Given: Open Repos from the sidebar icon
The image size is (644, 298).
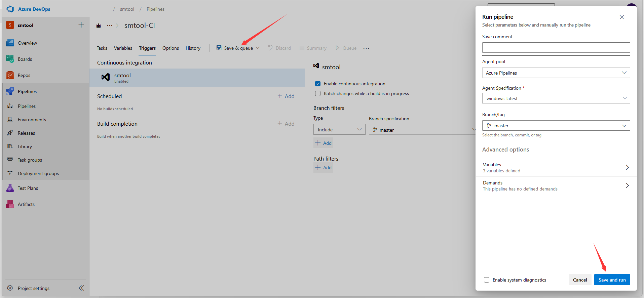Looking at the screenshot, I should tap(10, 75).
